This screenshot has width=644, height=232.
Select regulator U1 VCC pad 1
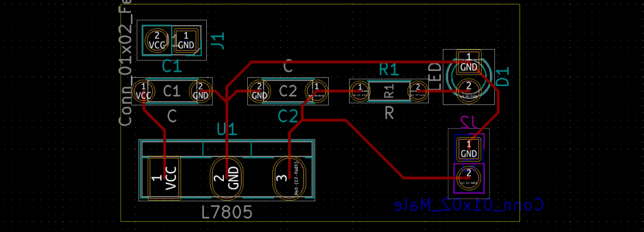164,178
